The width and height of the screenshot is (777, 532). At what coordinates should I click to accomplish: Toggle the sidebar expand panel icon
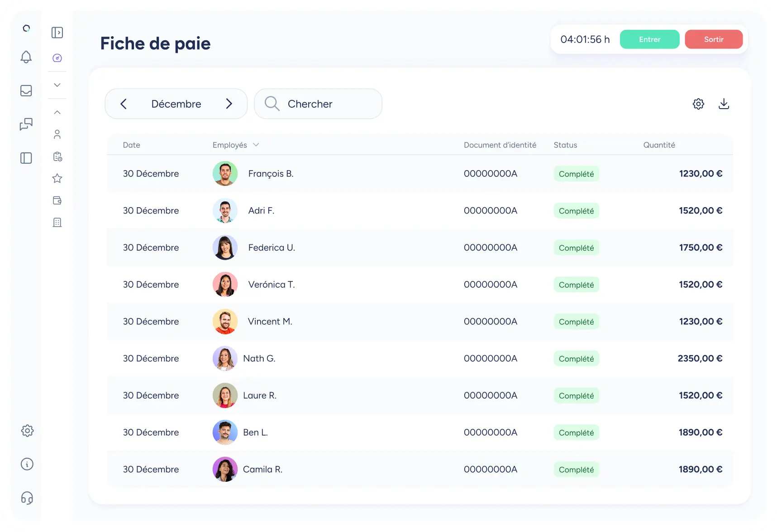click(x=57, y=33)
